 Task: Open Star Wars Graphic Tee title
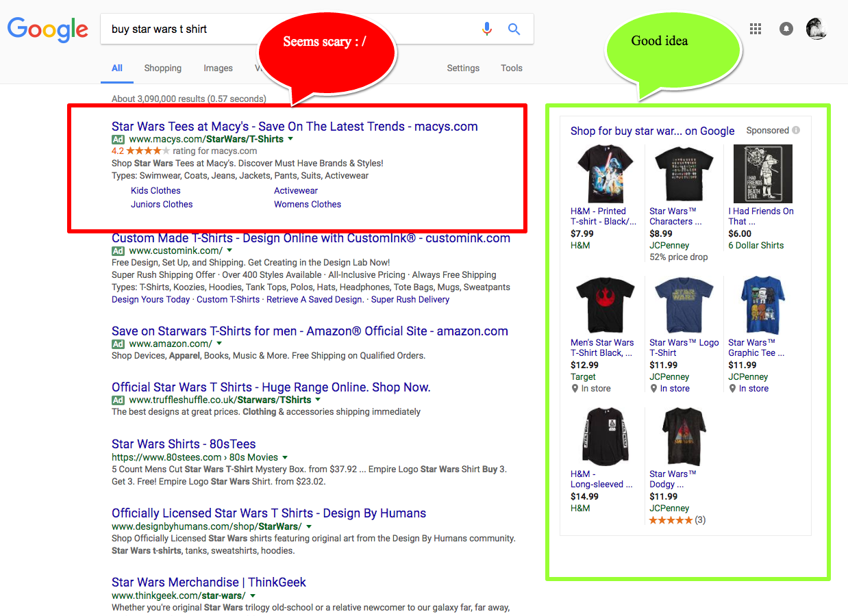tap(756, 348)
